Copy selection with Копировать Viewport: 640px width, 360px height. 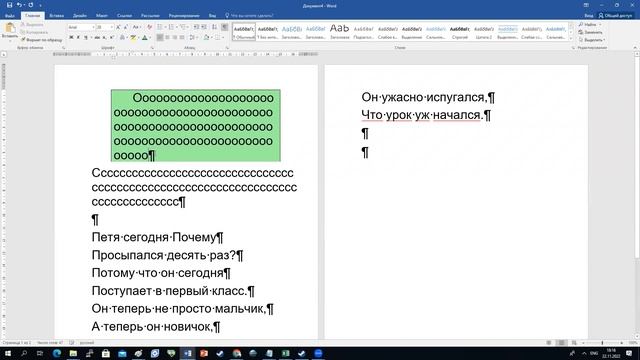coord(34,32)
